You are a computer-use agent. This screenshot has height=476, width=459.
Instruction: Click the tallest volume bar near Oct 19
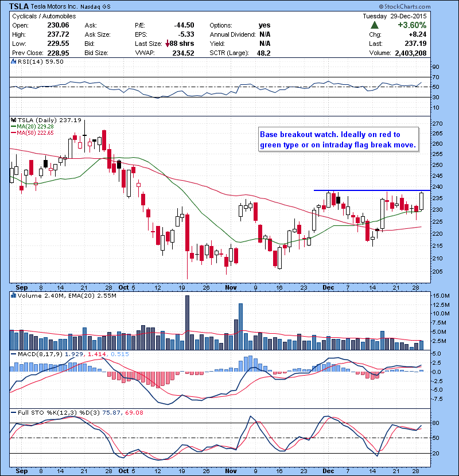click(187, 322)
